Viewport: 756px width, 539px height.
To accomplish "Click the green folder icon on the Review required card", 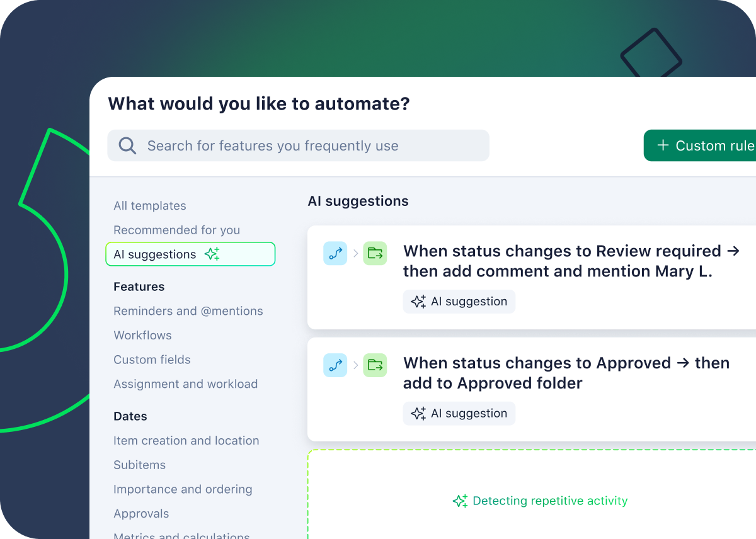I will (x=375, y=253).
